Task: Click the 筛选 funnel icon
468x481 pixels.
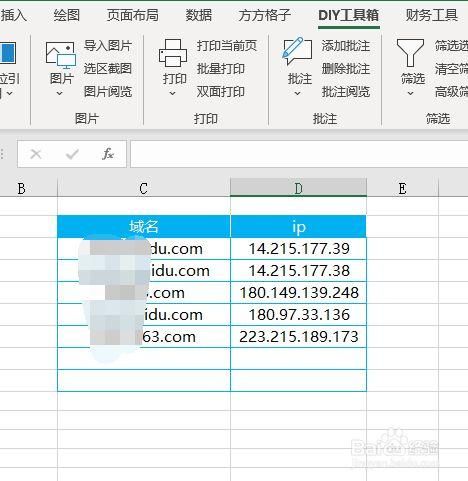Action: click(410, 53)
